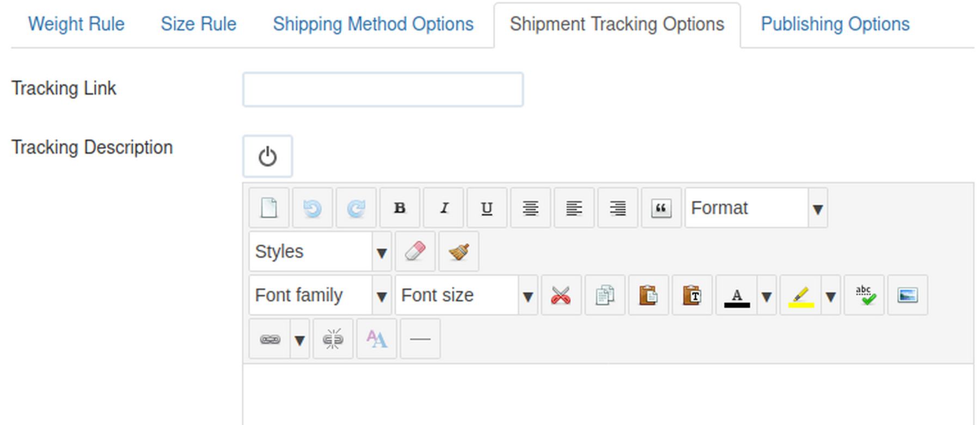The width and height of the screenshot is (980, 425).
Task: Click the Redo icon in editor toolbar
Action: click(x=356, y=208)
